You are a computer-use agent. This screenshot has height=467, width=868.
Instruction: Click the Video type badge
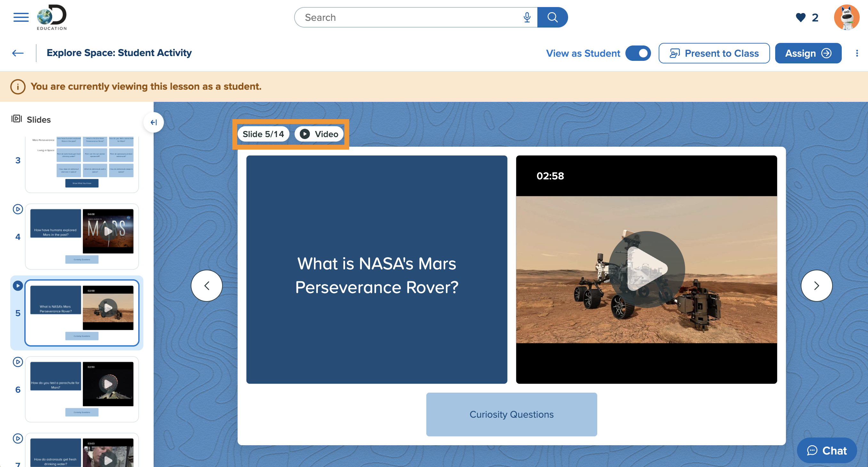(319, 134)
